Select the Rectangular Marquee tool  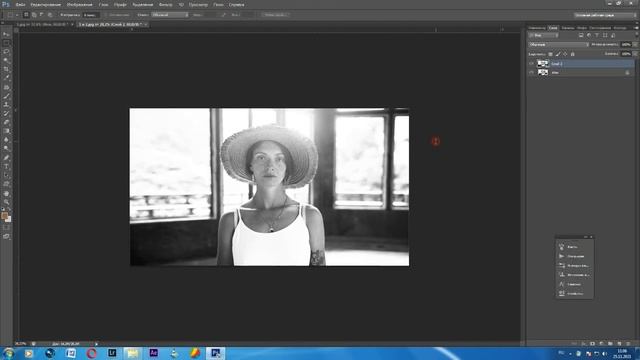(6, 43)
